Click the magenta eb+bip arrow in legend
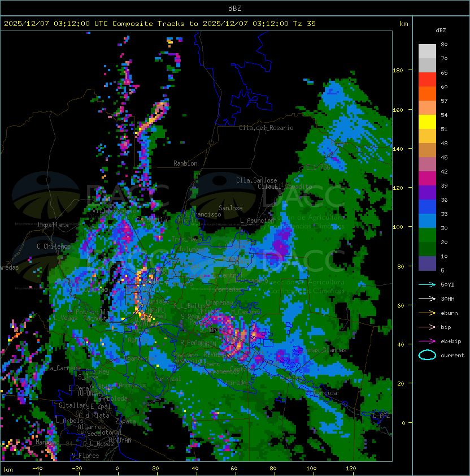This screenshot has height=476, width=470. click(x=427, y=341)
